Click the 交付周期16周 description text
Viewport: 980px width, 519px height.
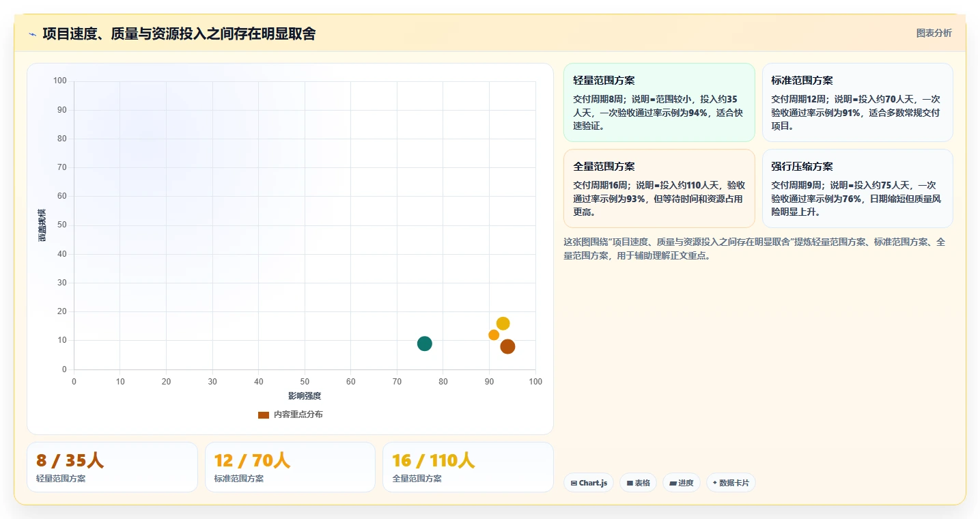pos(659,199)
